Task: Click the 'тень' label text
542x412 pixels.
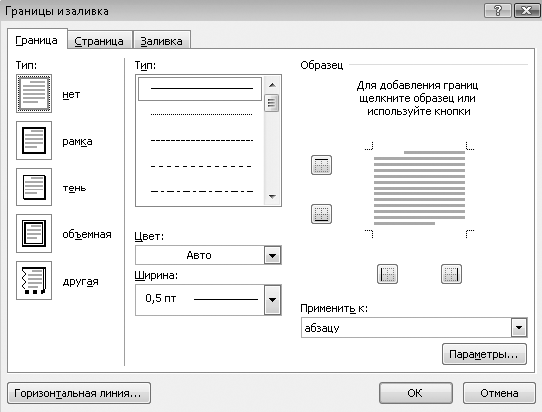Action: coord(74,188)
